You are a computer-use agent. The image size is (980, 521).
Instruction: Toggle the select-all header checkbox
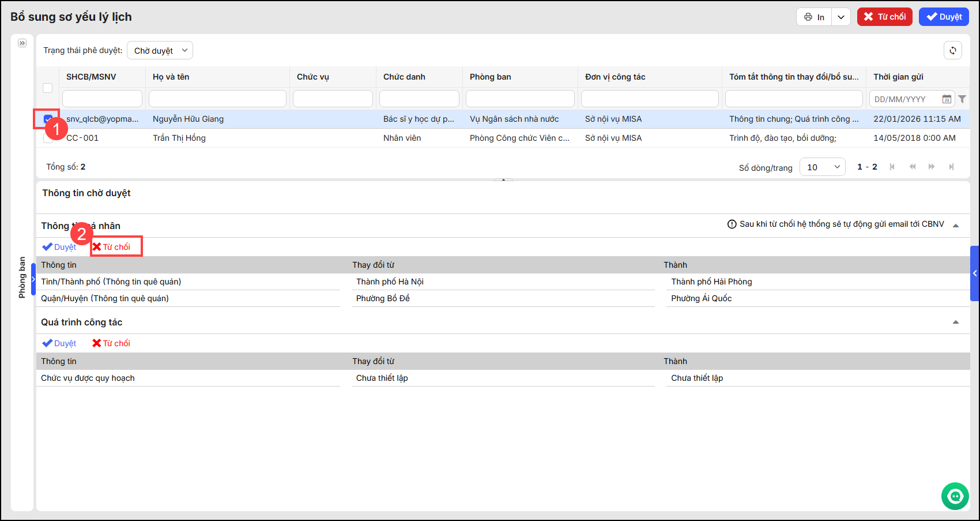pos(48,88)
